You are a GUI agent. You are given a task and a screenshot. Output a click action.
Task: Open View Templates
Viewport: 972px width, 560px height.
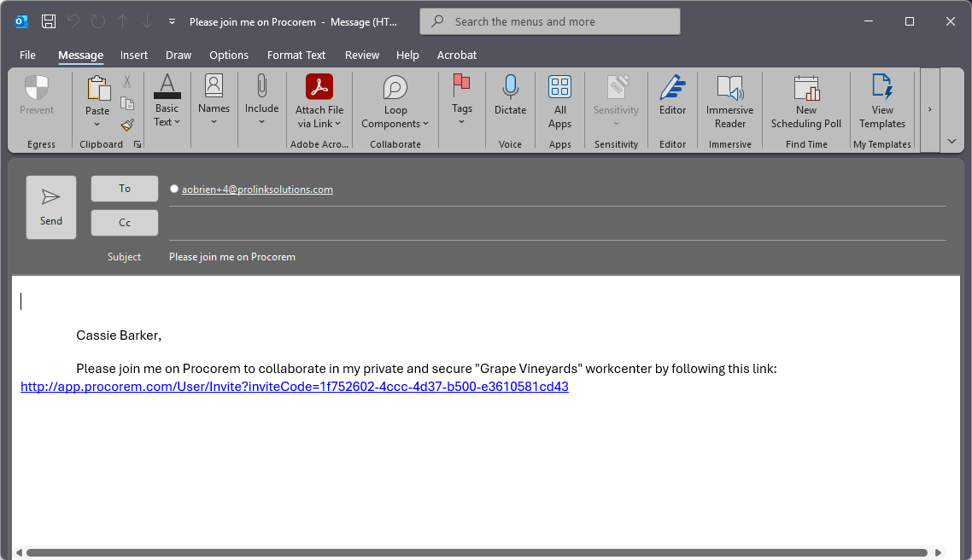click(881, 88)
